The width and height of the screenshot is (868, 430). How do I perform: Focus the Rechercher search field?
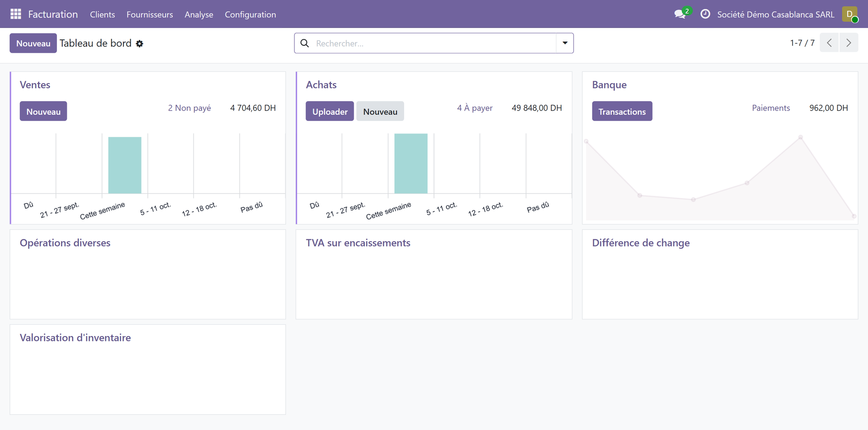[434, 43]
